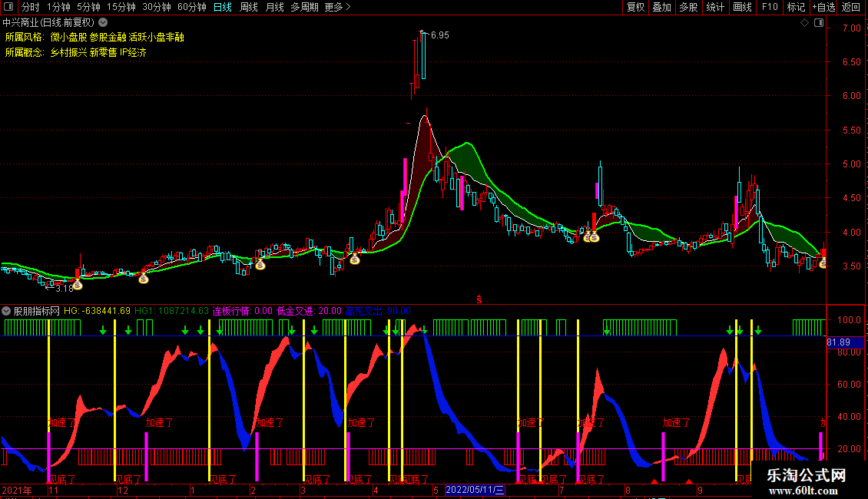
Task: Toggle the left sidebar panel icon
Action: tap(7, 7)
